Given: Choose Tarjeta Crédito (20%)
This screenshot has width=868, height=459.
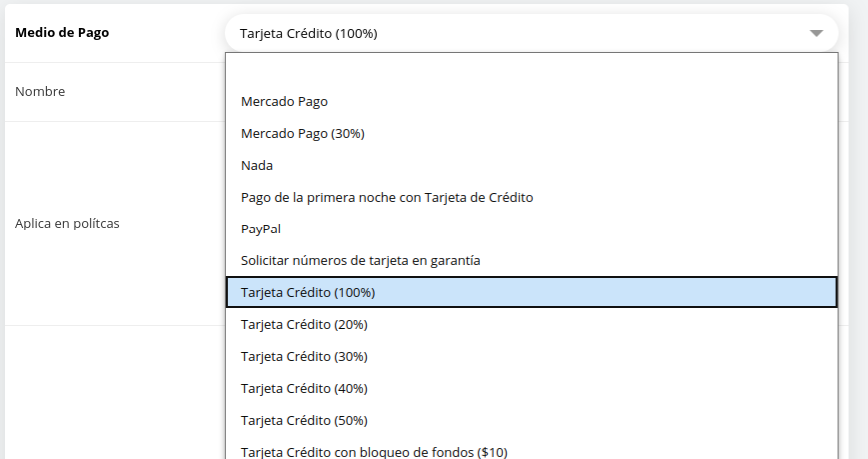Looking at the screenshot, I should 304,324.
